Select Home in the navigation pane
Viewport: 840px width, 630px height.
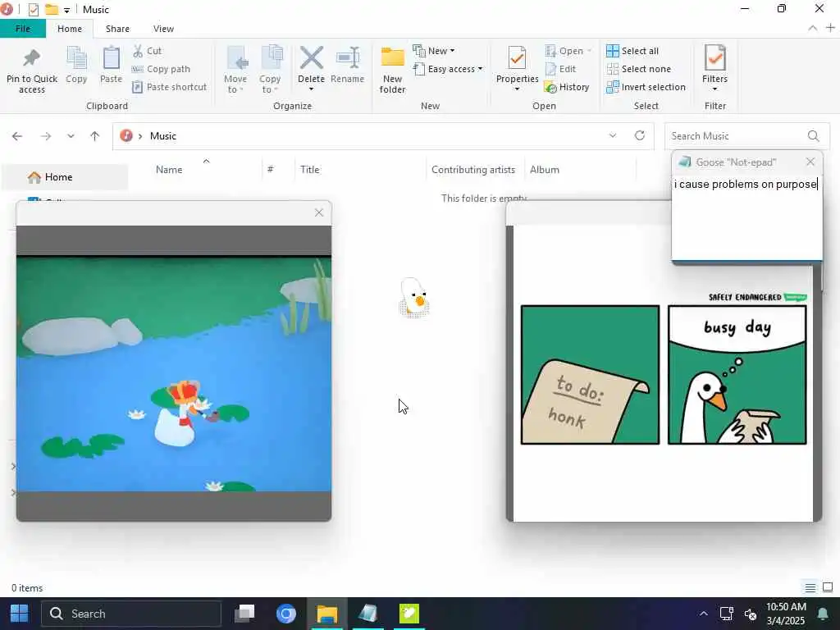(64, 177)
